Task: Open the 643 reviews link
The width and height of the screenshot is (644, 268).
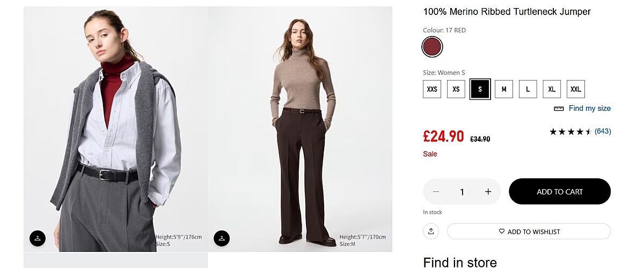Action: pos(603,132)
